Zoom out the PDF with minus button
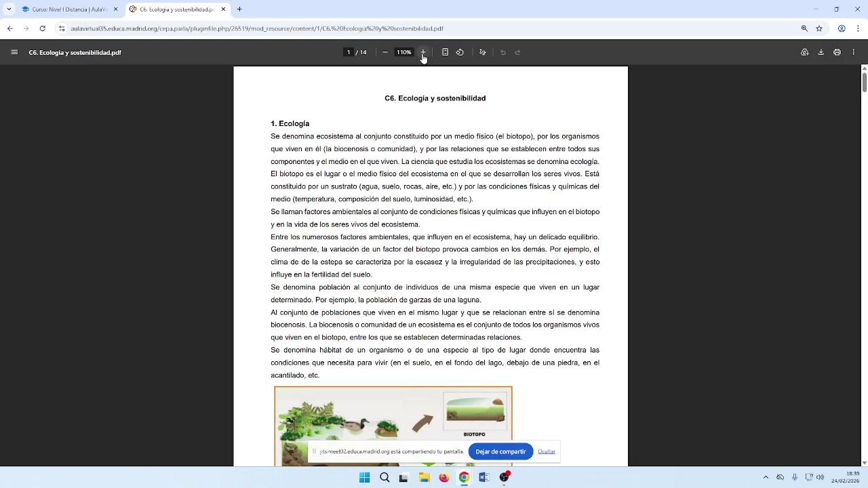This screenshot has width=868, height=488. (385, 52)
